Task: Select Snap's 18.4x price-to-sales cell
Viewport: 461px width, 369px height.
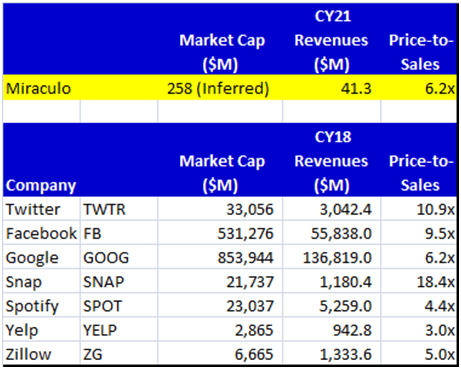Action: pyautogui.click(x=419, y=282)
